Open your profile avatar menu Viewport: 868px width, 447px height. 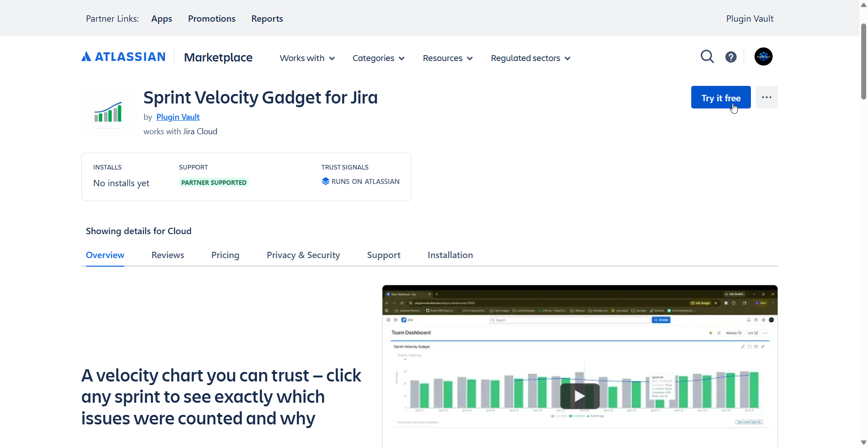763,56
